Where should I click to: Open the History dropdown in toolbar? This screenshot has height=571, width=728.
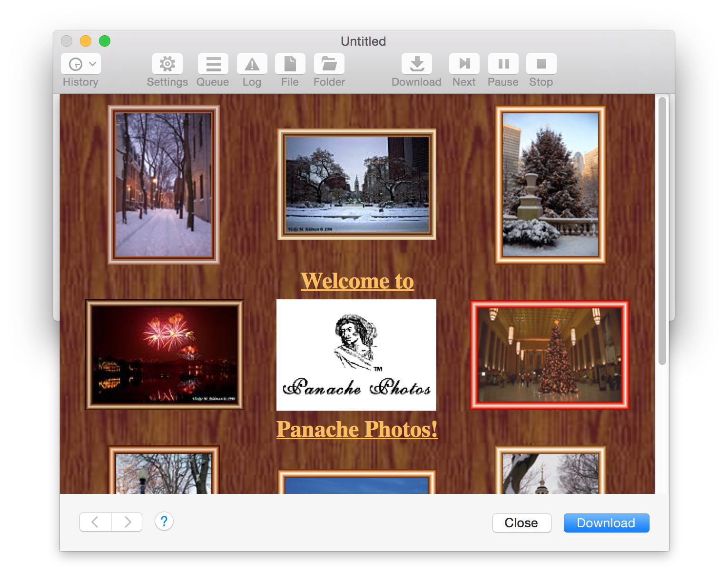81,64
